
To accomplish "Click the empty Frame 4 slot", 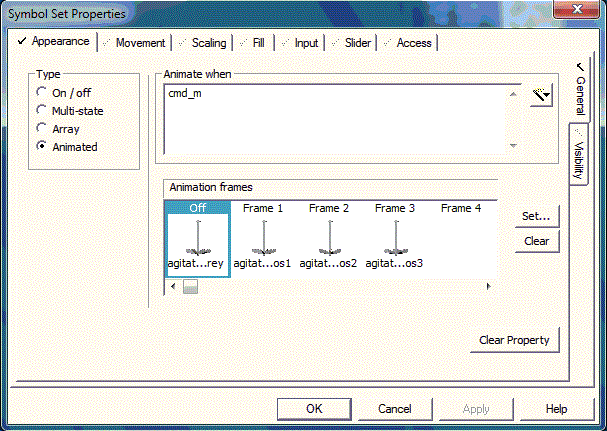I will (460, 240).
